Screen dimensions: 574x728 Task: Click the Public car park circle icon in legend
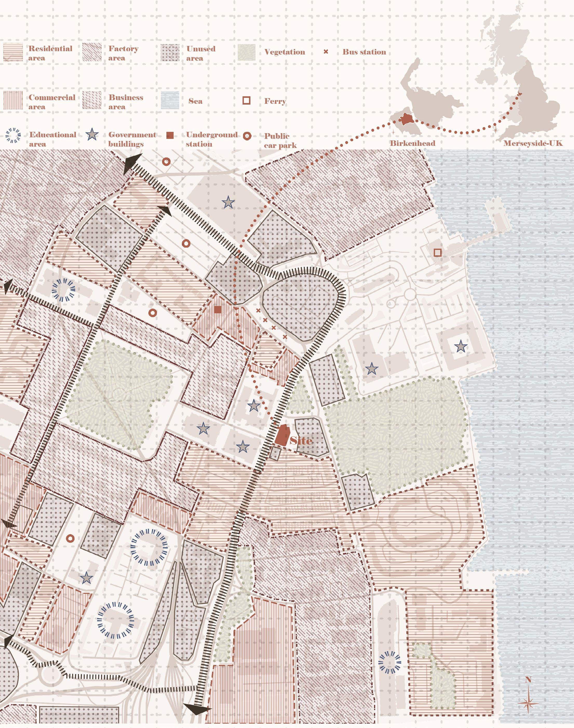click(x=247, y=136)
